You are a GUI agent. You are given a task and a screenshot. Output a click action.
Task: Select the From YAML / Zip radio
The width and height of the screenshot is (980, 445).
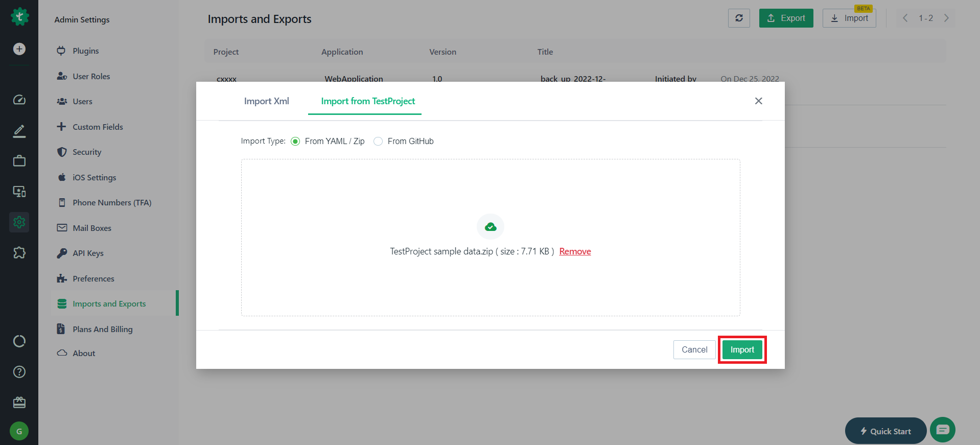coord(295,142)
